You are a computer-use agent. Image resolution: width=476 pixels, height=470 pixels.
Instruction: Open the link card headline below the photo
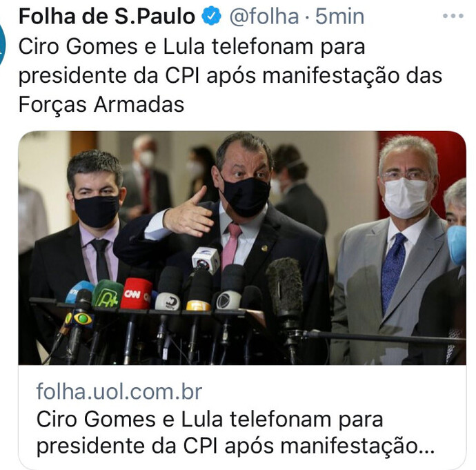pyautogui.click(x=235, y=433)
